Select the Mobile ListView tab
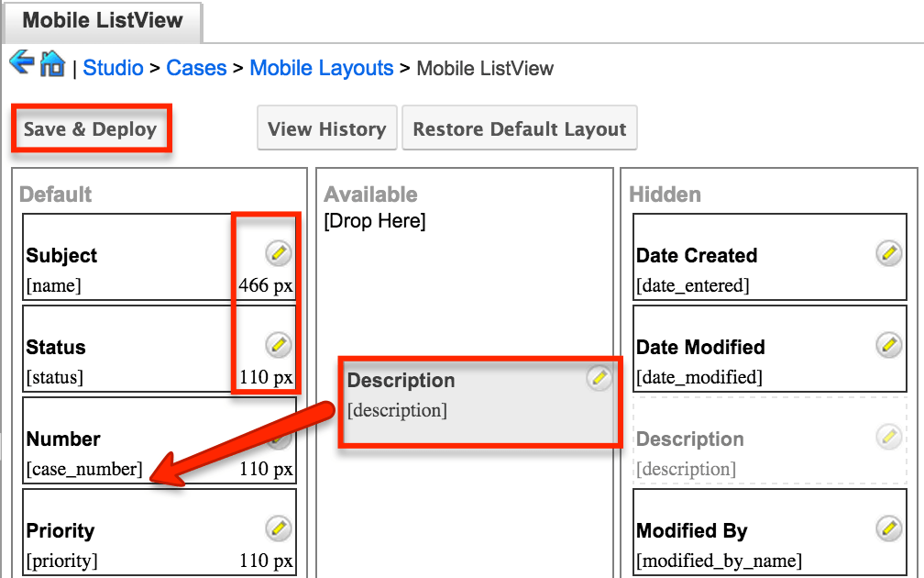 pos(101,19)
